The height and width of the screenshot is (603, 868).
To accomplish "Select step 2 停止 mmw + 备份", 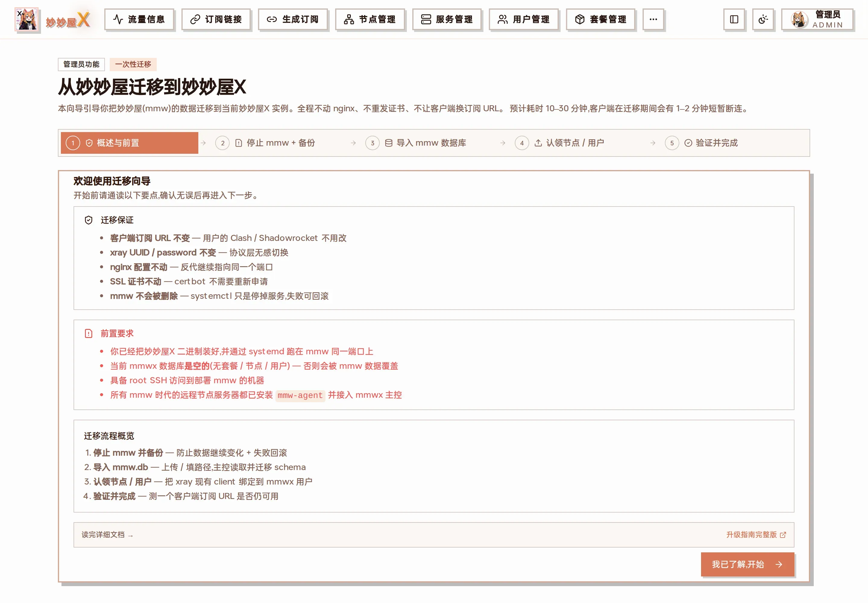I will point(279,143).
